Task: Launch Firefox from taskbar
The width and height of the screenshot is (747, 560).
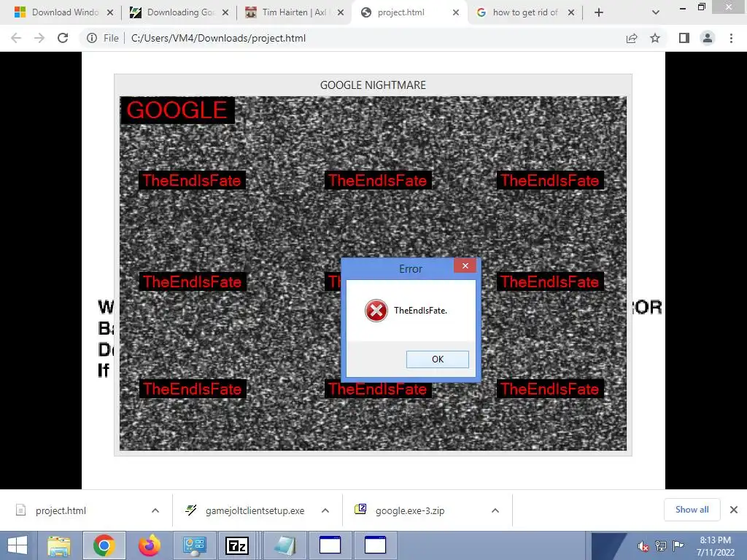Action: point(149,545)
